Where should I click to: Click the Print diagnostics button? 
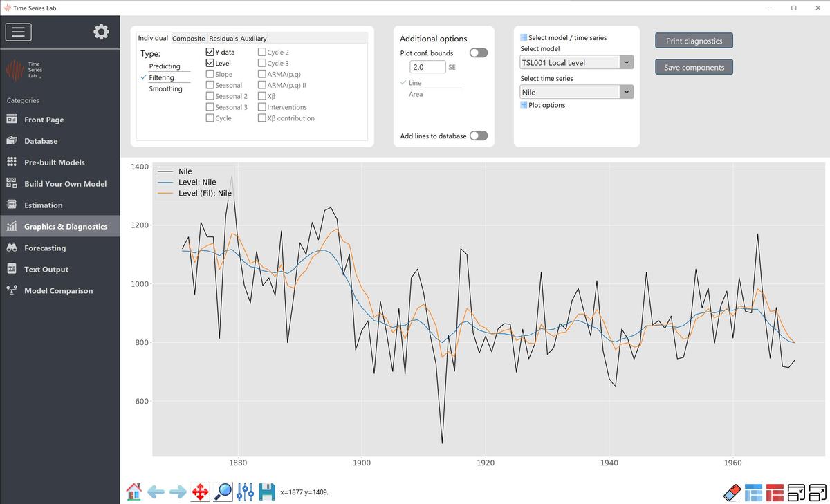coord(694,41)
